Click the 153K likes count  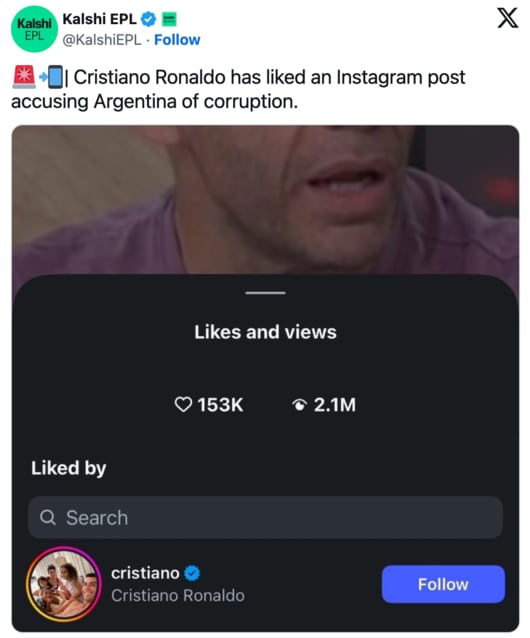pyautogui.click(x=220, y=404)
